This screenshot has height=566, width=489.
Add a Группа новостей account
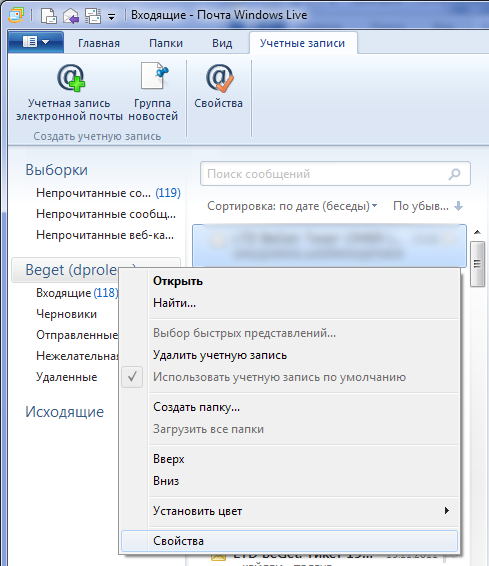(x=153, y=93)
